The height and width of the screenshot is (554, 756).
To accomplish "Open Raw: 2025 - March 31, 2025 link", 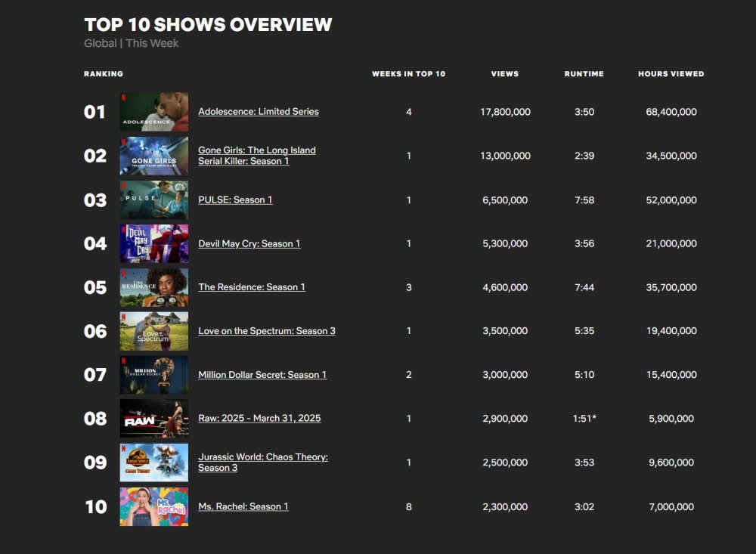I will click(259, 418).
